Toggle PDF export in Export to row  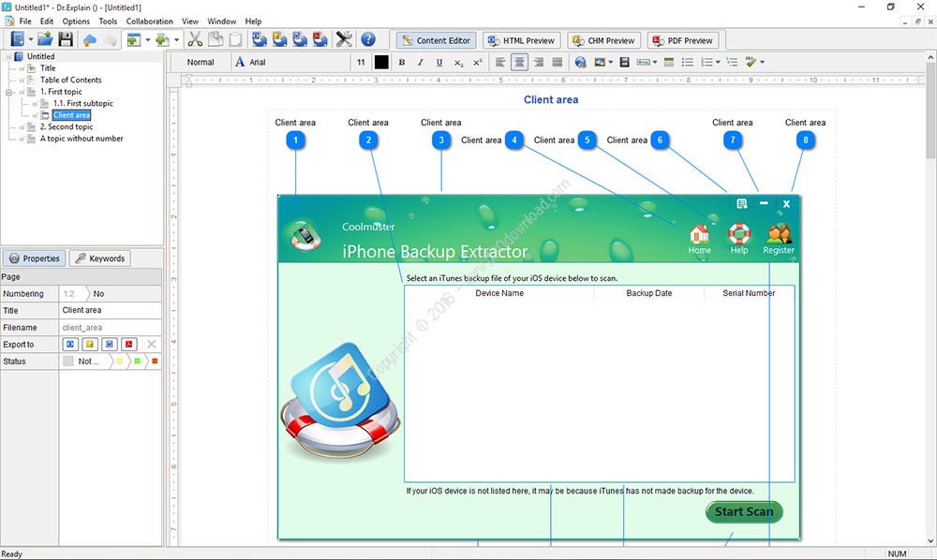coord(128,345)
